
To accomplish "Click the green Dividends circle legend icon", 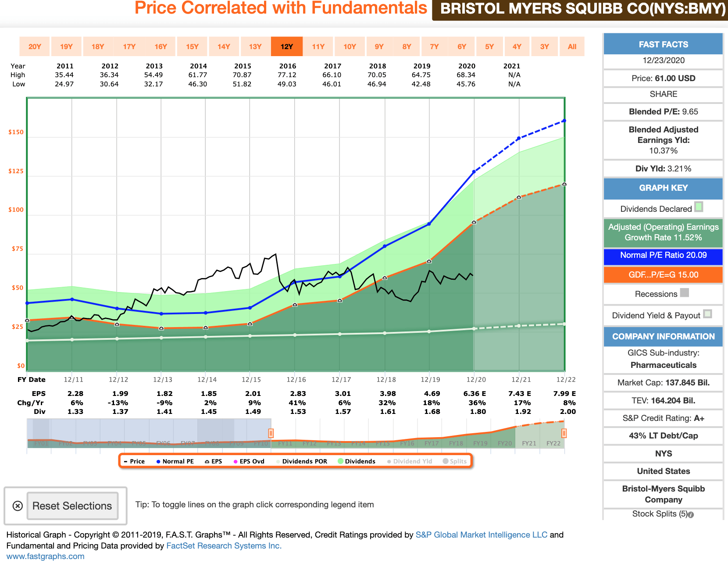I will [x=340, y=461].
